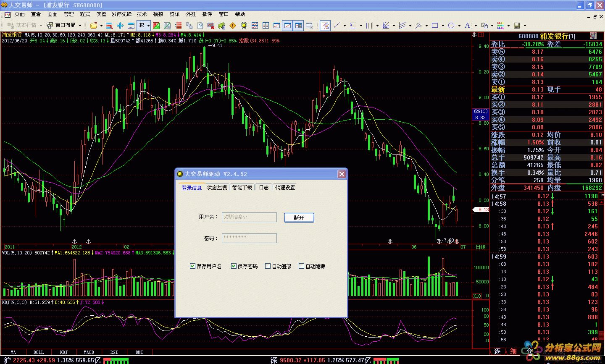
Task: Click the icon beside 浦发银行(1) header
Action: coord(593,36)
